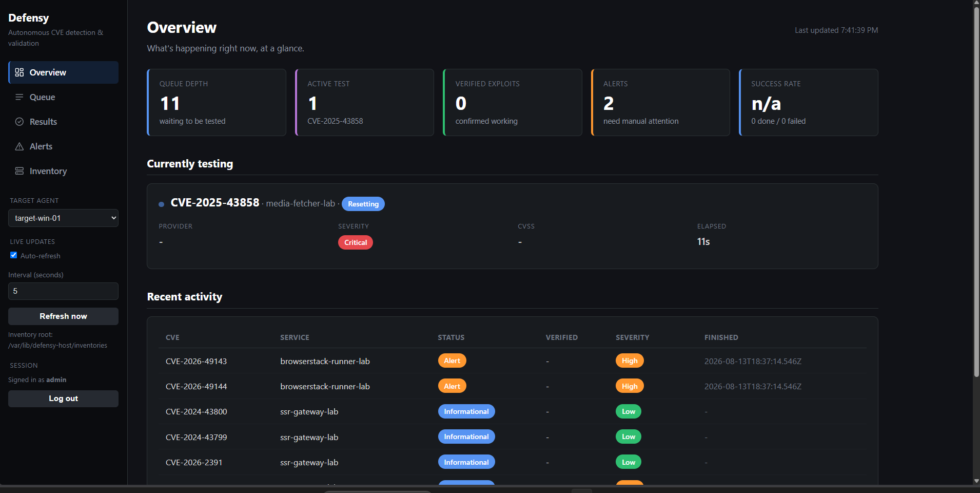Click the Critical severity badge
Viewport: 980px width, 493px height.
tap(356, 242)
